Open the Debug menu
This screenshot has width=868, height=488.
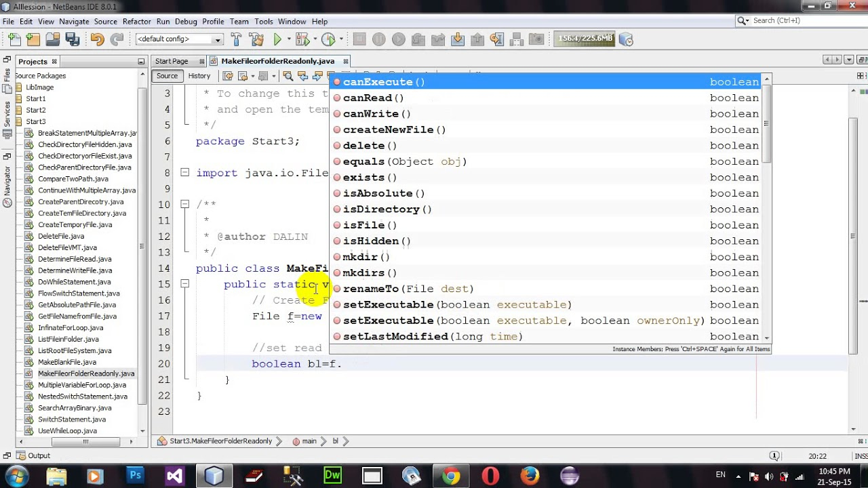coord(186,21)
